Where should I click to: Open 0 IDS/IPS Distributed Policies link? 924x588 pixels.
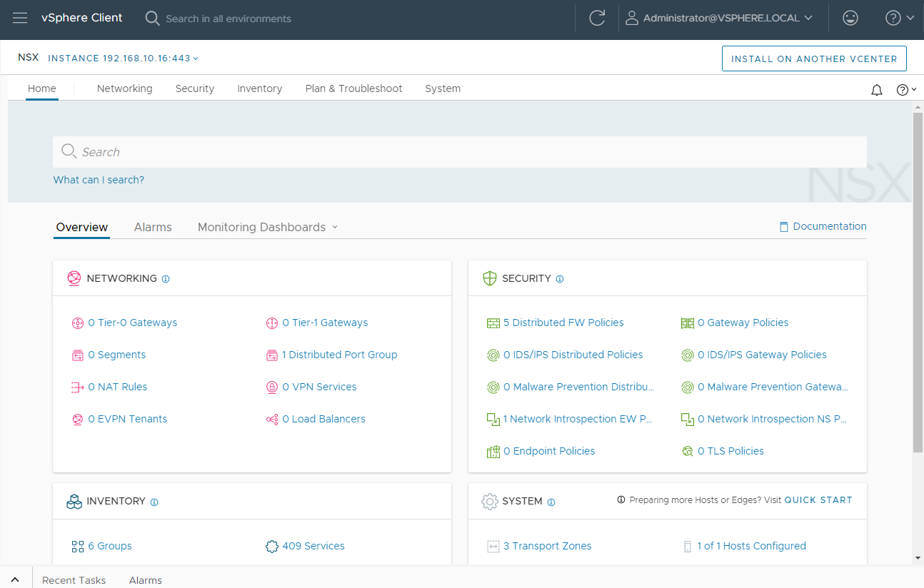tap(573, 355)
